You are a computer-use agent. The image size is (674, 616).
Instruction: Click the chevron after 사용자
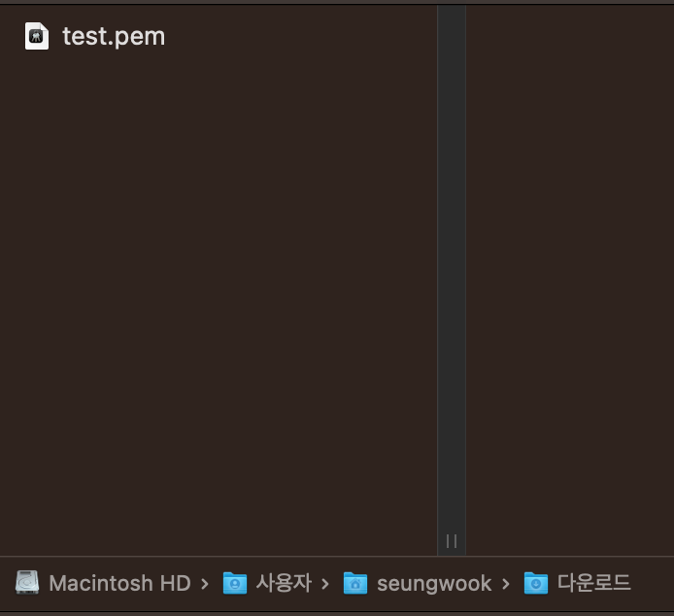[x=325, y=584]
